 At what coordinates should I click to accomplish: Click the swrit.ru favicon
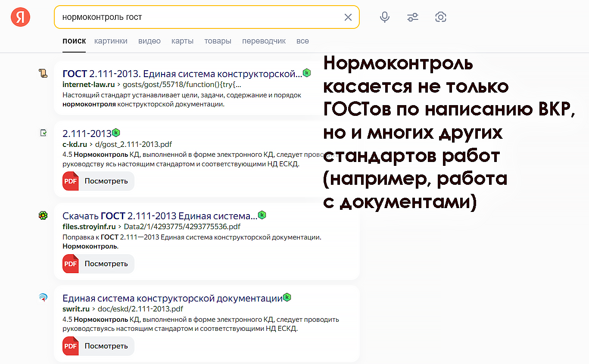[x=43, y=297]
